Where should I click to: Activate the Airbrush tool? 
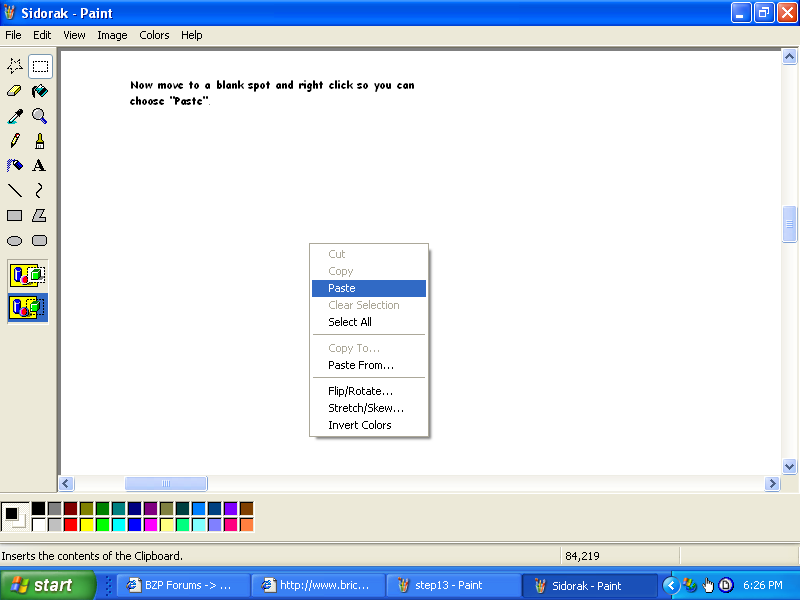pyautogui.click(x=14, y=166)
